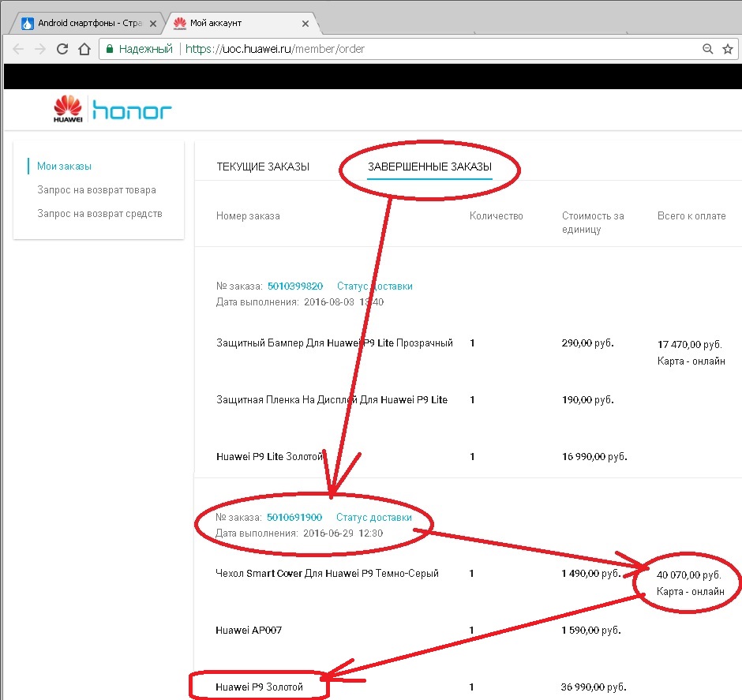742x700 pixels.
Task: Click the Всего к оплате column header
Action: click(691, 215)
